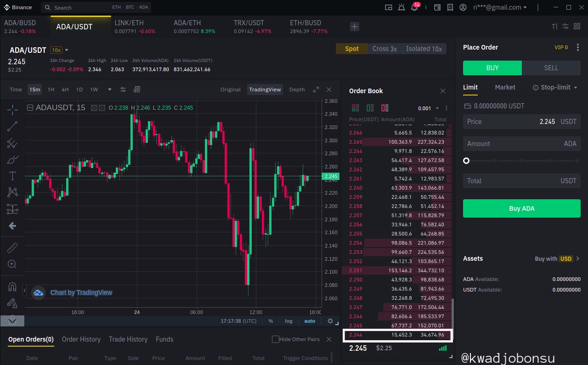
Task: Select the Market order tab
Action: click(x=505, y=87)
